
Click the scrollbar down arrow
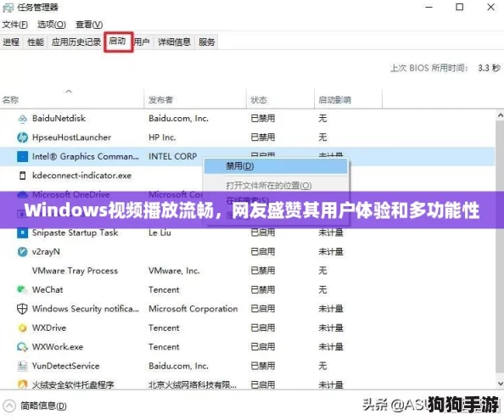(x=500, y=384)
